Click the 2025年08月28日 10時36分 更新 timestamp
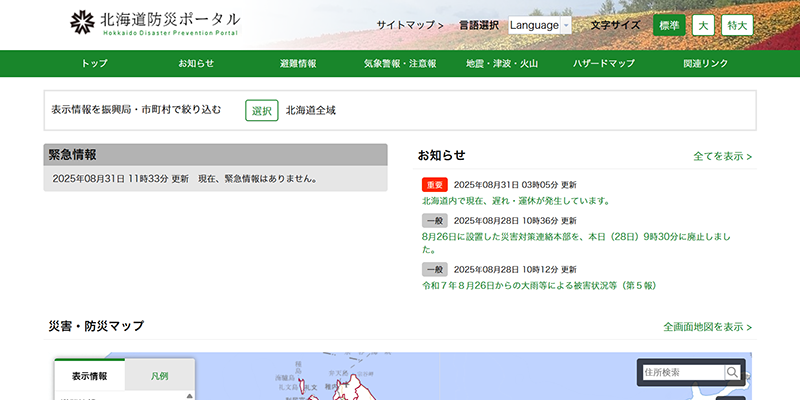Viewport: 800px width, 400px height. (515, 221)
